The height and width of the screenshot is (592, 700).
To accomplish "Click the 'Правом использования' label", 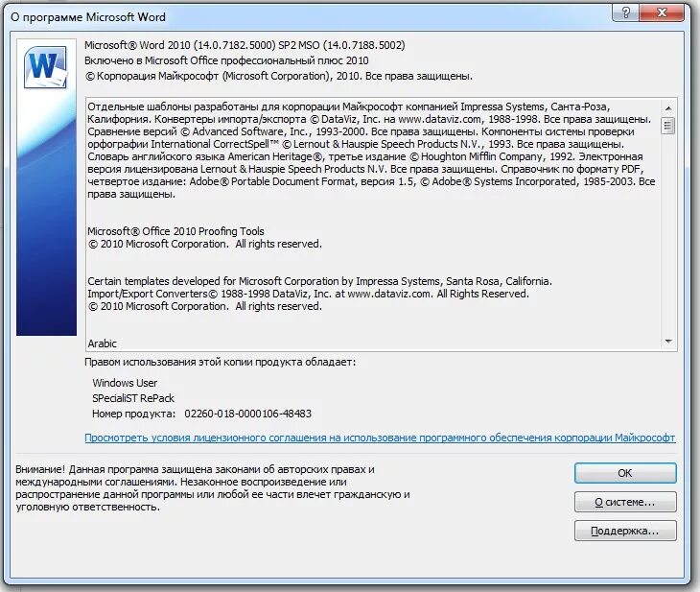I will point(221,362).
